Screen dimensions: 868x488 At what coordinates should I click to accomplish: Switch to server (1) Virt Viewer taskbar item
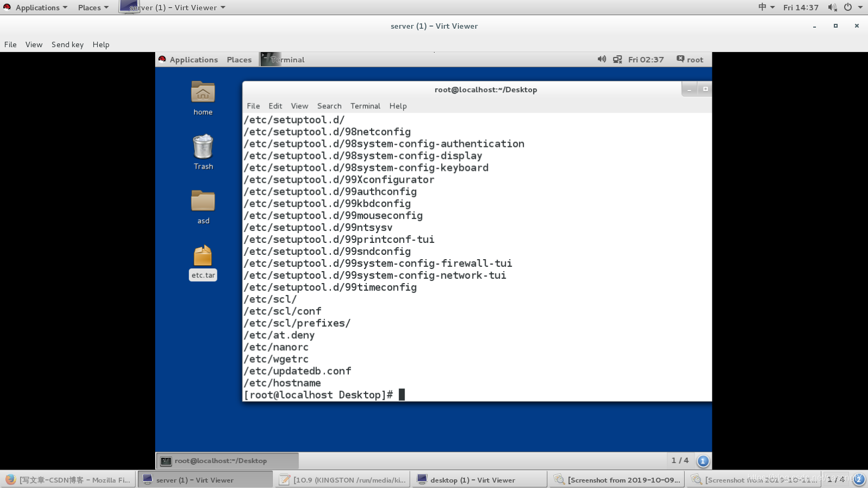(x=206, y=479)
